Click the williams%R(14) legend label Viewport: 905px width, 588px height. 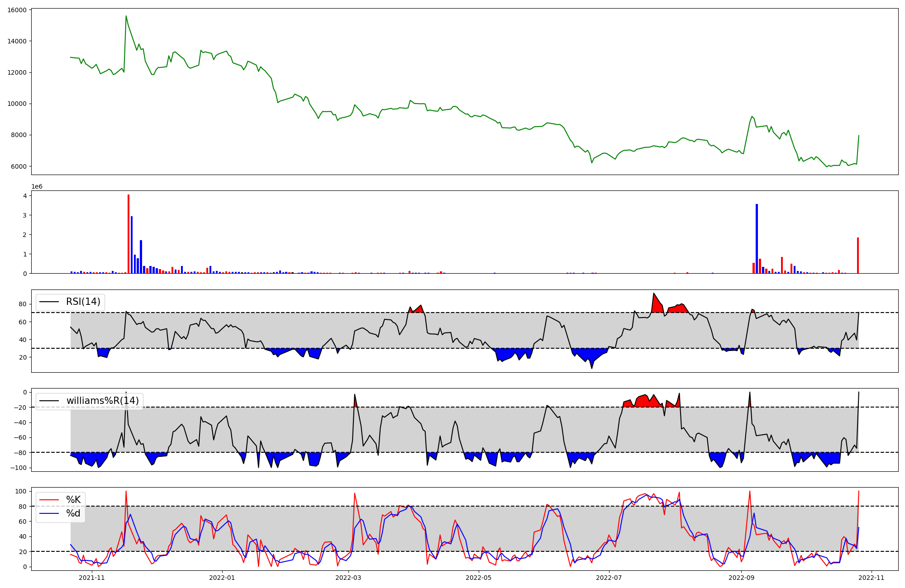(x=102, y=401)
